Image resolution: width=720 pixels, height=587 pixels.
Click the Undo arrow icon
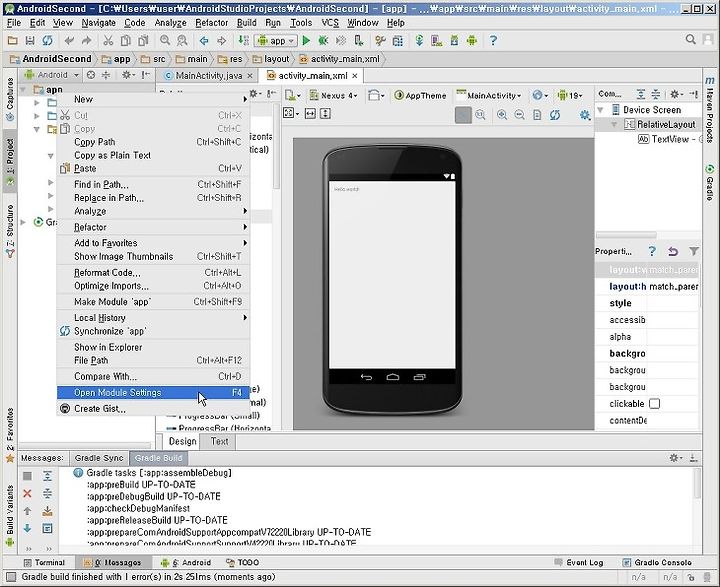click(x=69, y=41)
